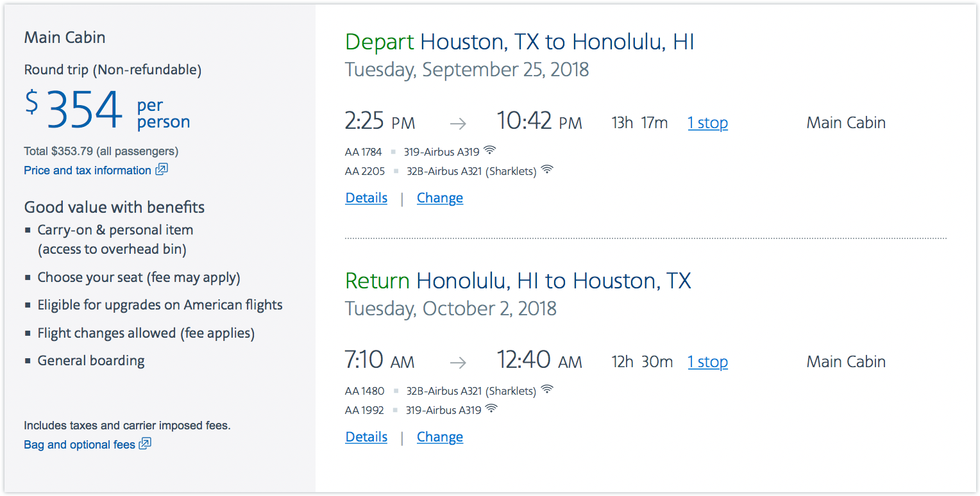Click arrow icon between 7:10 AM and 12:40 AM
The width and height of the screenshot is (980, 496).
458,362
